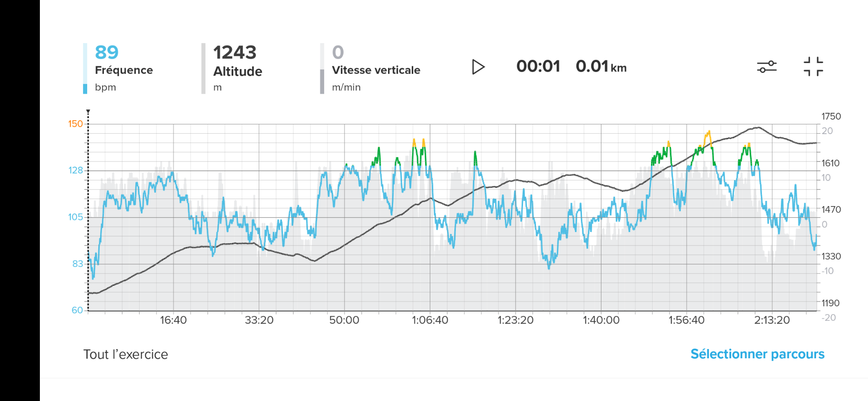Viewport: 868px width, 401px height.
Task: Toggle the Altitude metric label
Action: [237, 71]
